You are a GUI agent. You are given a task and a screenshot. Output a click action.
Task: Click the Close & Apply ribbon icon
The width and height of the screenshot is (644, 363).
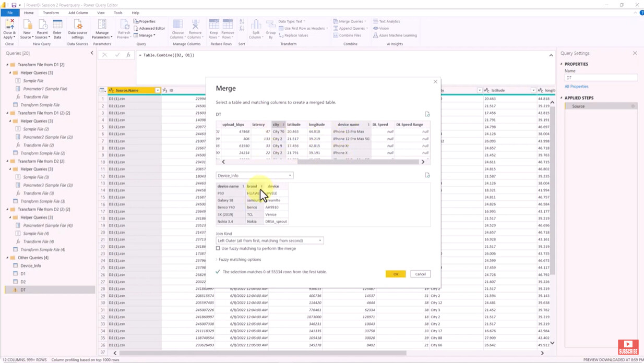pos(9,25)
